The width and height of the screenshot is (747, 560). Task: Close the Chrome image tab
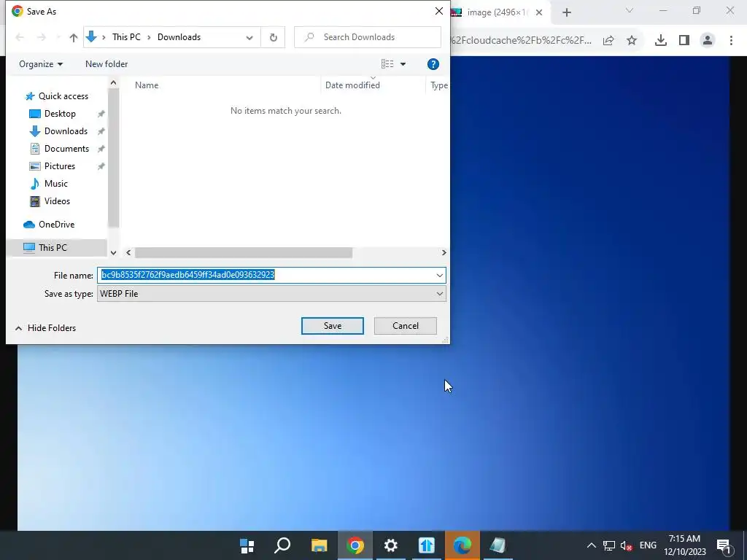(x=539, y=12)
